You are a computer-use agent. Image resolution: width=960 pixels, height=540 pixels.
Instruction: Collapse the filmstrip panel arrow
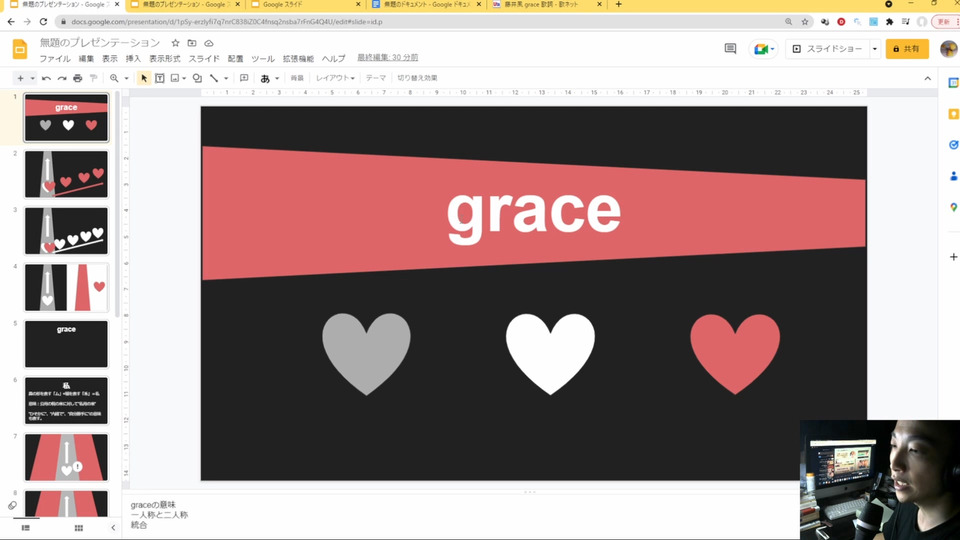[113, 528]
